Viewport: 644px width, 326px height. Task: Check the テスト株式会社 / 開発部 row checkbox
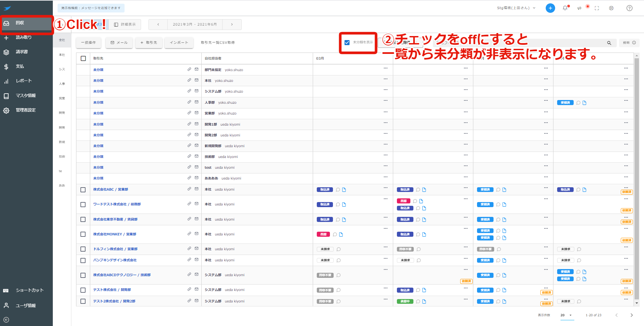[x=83, y=290]
